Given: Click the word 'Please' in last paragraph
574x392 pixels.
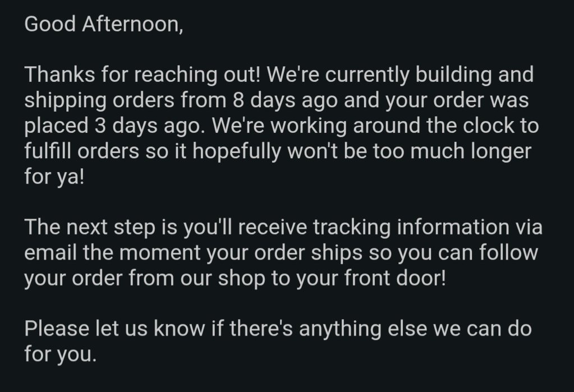Looking at the screenshot, I should (57, 328).
